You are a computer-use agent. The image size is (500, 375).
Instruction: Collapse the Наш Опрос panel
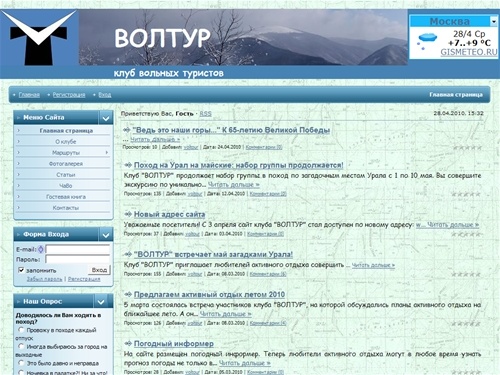pos(101,302)
